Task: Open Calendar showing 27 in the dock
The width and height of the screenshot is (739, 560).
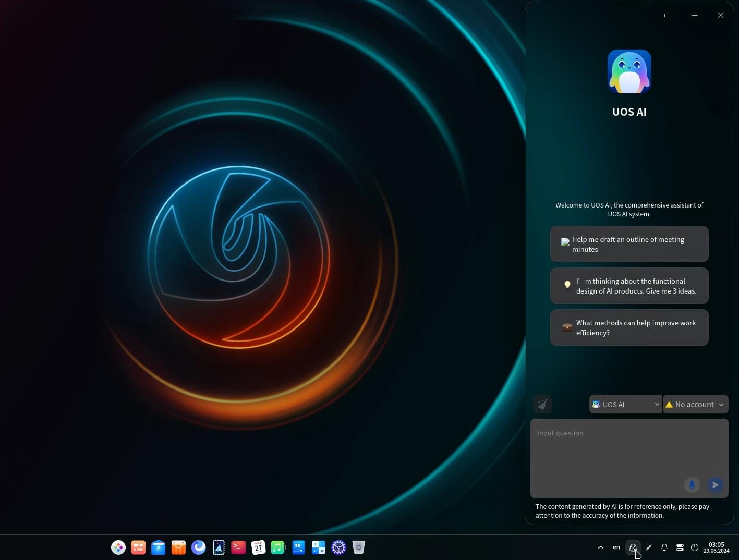Action: [x=258, y=547]
